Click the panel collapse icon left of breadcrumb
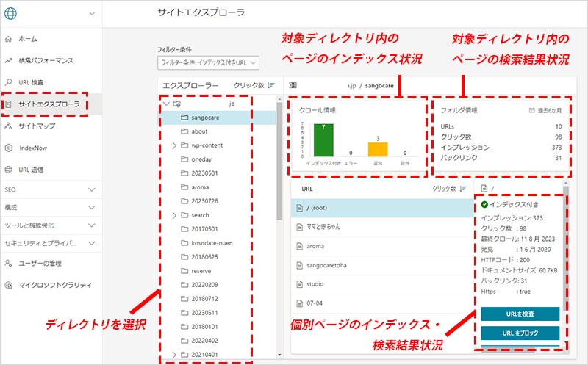Image resolution: width=588 pixels, height=365 pixels. tap(293, 85)
